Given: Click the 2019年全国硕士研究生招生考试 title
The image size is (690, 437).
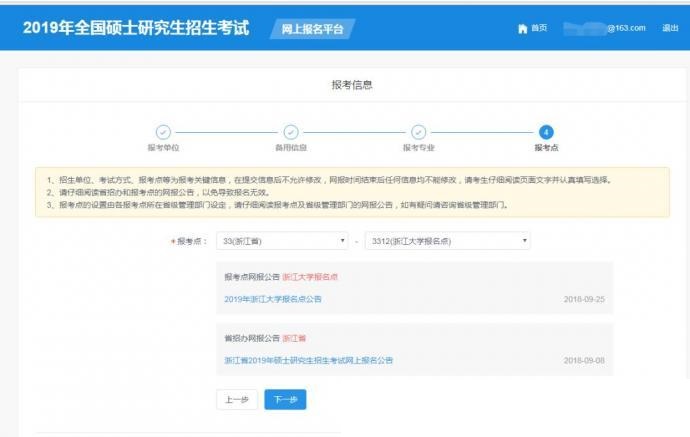Looking at the screenshot, I should (x=136, y=28).
